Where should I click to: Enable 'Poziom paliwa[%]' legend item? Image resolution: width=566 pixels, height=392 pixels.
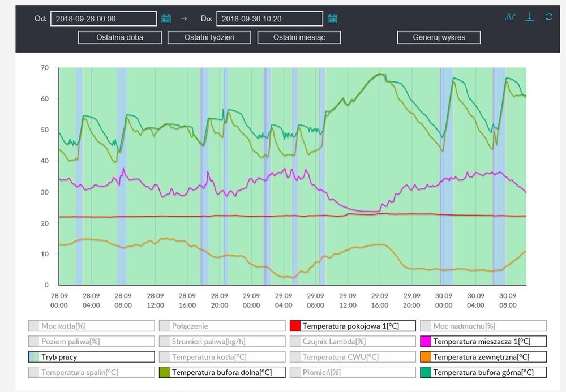pyautogui.click(x=91, y=341)
